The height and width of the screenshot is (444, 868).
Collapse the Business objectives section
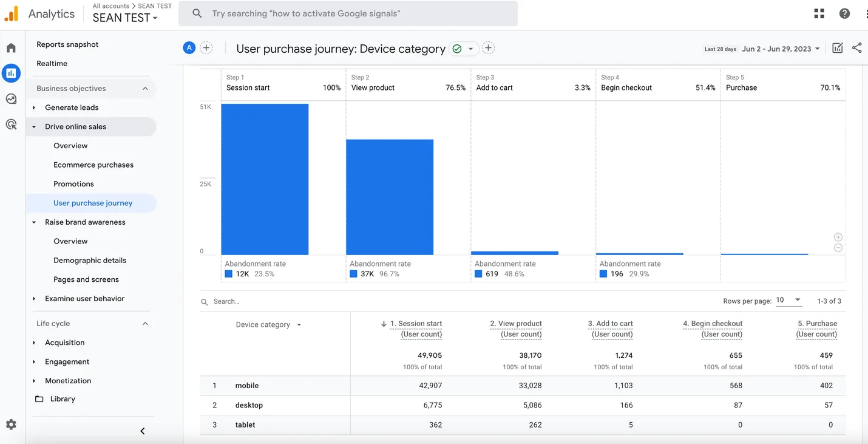coord(145,89)
